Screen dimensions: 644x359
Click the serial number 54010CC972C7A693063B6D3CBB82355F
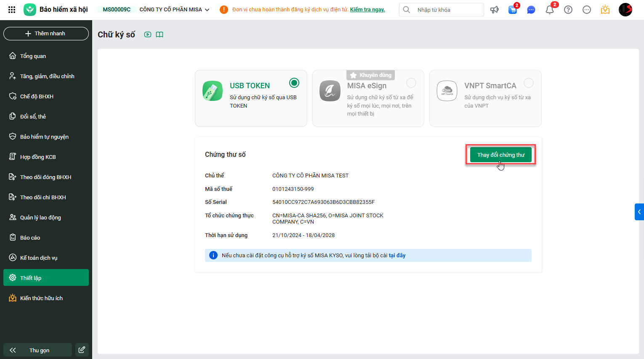323,202
